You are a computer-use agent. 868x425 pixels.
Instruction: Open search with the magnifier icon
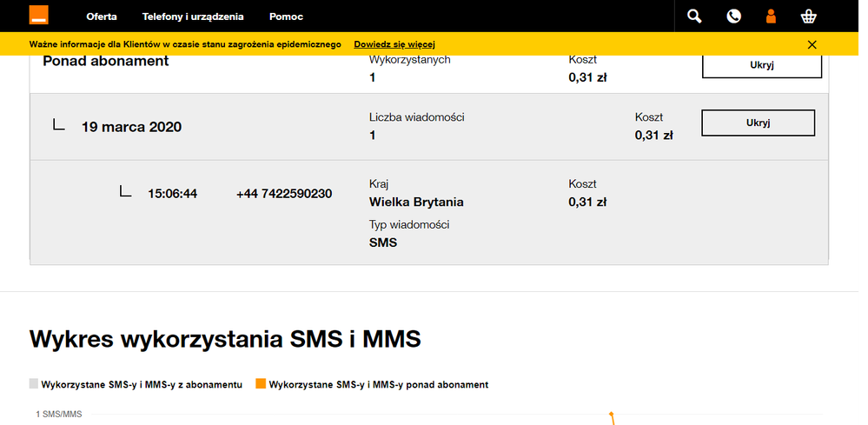693,16
